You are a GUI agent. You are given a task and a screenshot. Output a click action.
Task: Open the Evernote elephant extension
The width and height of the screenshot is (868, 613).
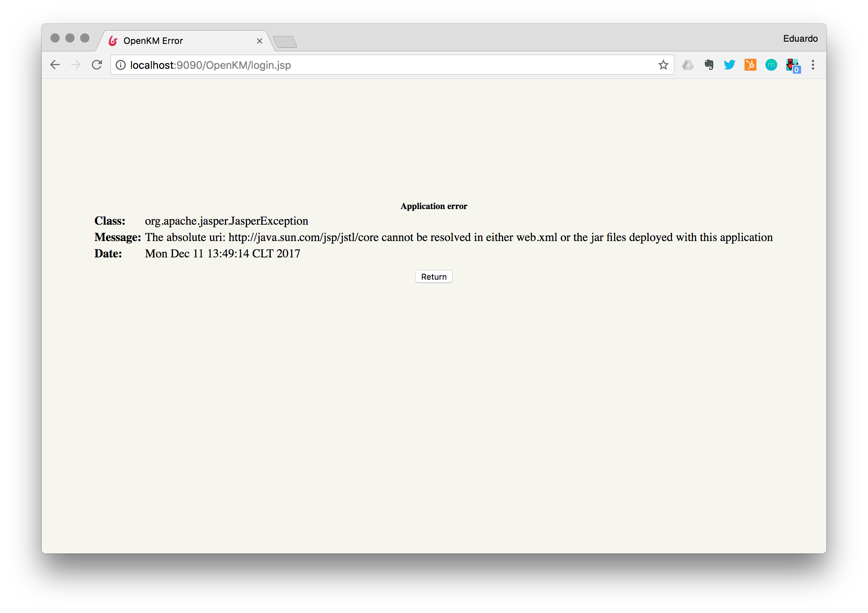(x=709, y=65)
